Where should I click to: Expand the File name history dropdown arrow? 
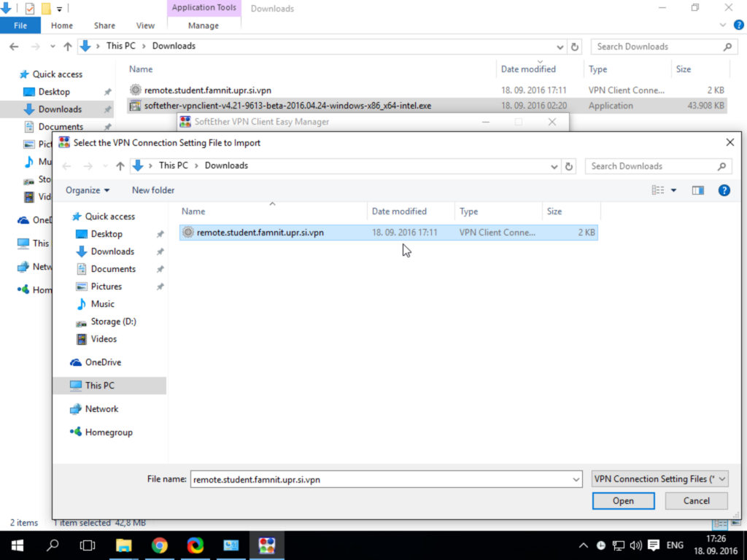(576, 480)
